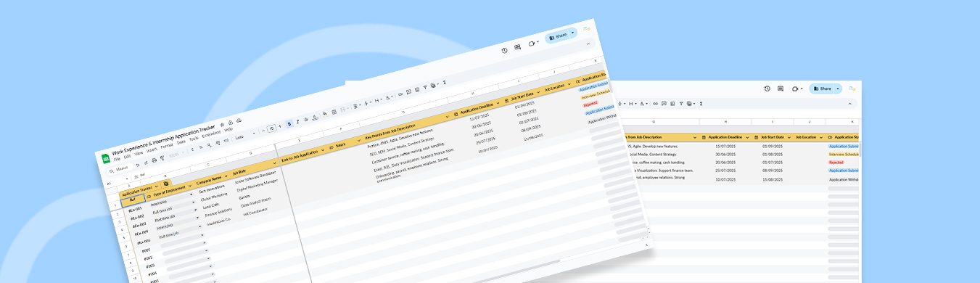The height and width of the screenshot is (283, 980).
Task: Open Extensions menu in tilted left window
Action: 211,135
